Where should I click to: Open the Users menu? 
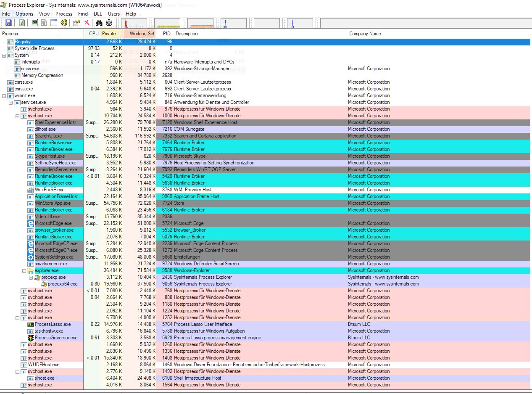114,14
